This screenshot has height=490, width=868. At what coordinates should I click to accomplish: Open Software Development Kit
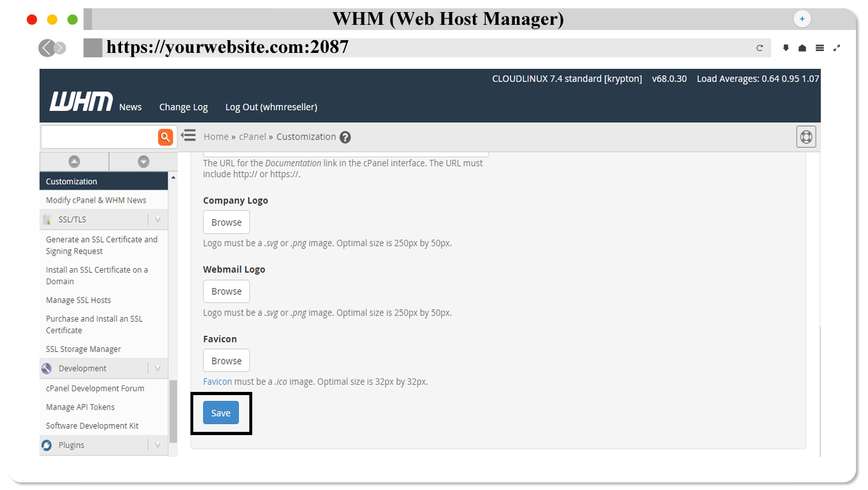[x=92, y=426]
